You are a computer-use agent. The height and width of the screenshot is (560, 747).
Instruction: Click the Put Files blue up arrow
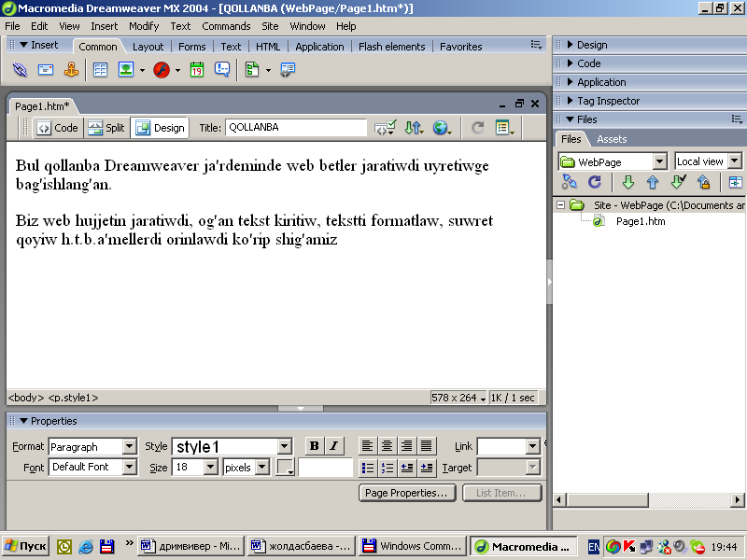click(653, 182)
